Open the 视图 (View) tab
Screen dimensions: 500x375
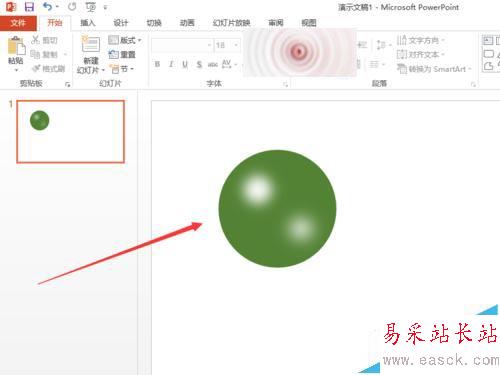pyautogui.click(x=309, y=23)
